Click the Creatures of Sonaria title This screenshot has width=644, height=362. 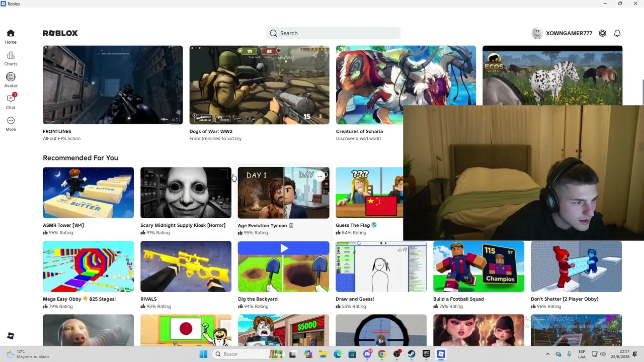pos(359,131)
